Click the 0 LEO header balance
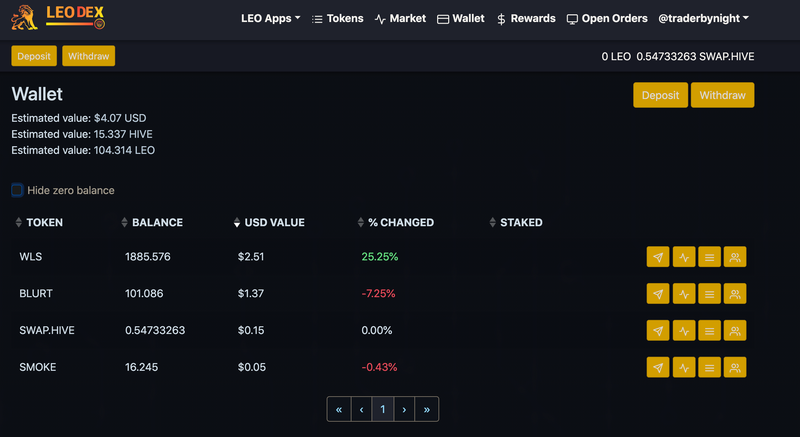The width and height of the screenshot is (800, 437). pyautogui.click(x=616, y=57)
